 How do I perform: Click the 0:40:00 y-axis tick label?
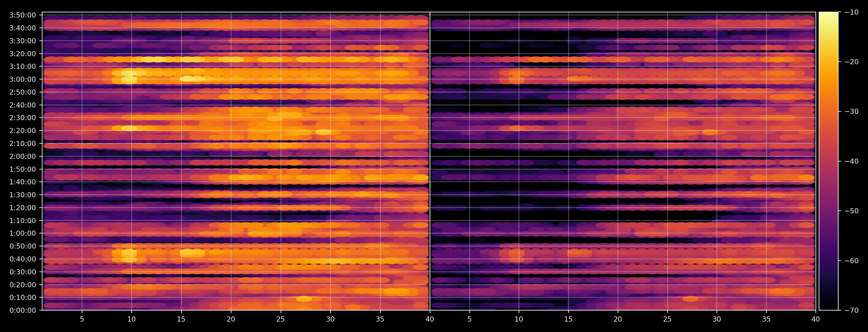(x=23, y=259)
